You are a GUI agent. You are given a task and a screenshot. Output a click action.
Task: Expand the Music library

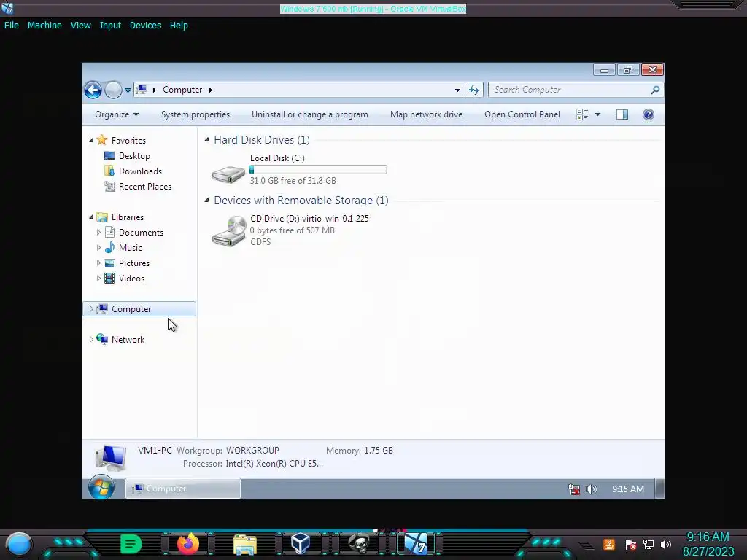98,248
